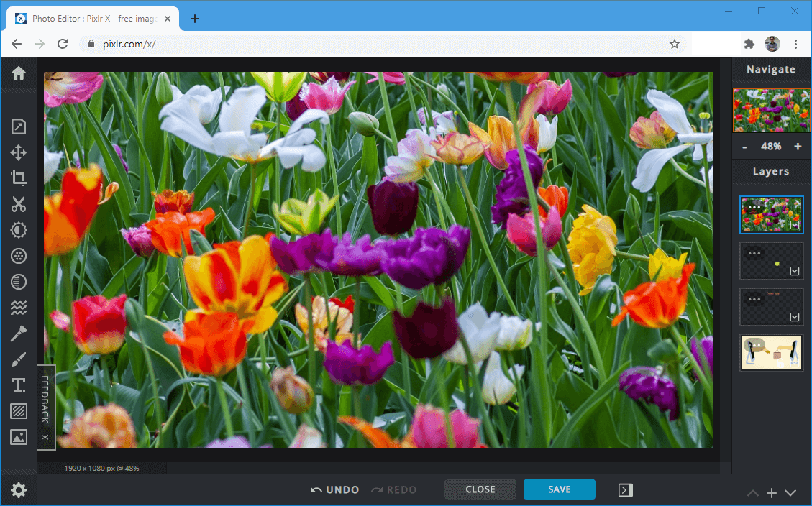Switch to the Pixlr X browser tab
The image size is (812, 506).
click(93, 19)
